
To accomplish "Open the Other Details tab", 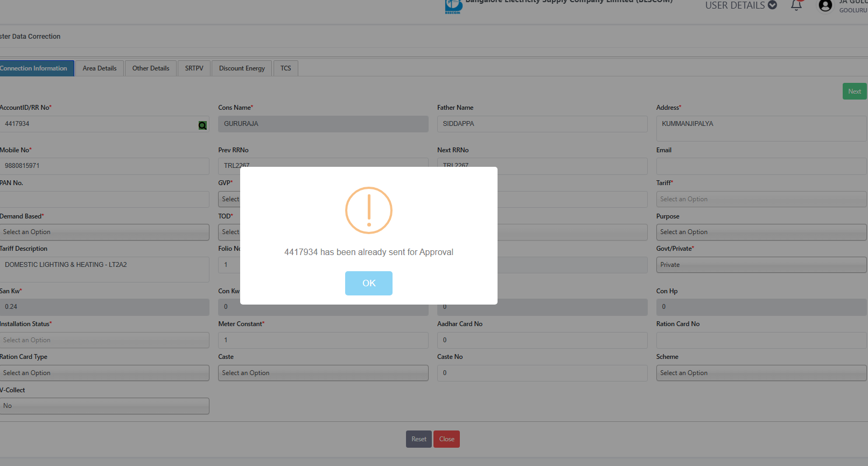I will (x=151, y=68).
